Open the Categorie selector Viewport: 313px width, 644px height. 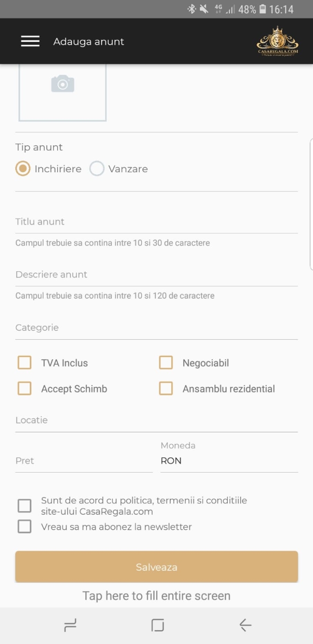(156, 328)
